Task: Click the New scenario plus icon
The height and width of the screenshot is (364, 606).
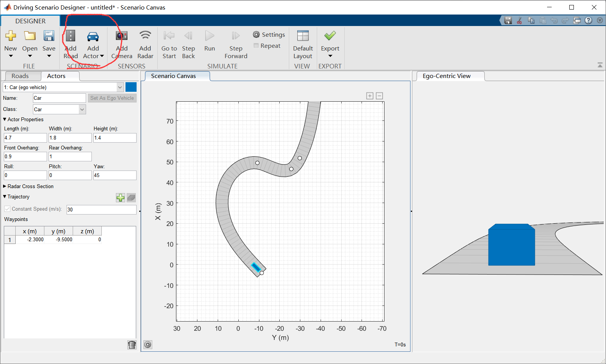Action: 11,36
